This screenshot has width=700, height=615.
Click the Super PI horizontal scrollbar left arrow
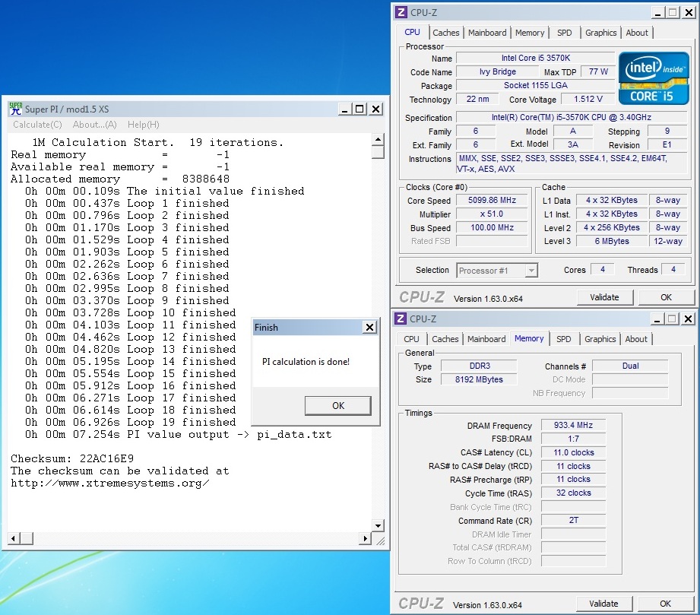coord(14,539)
